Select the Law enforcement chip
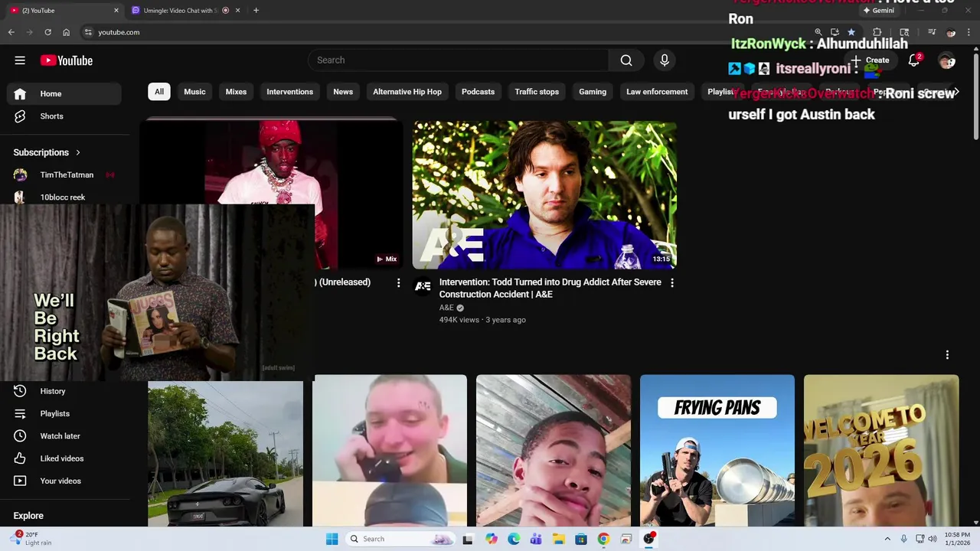Viewport: 980px width, 551px height. tap(657, 92)
